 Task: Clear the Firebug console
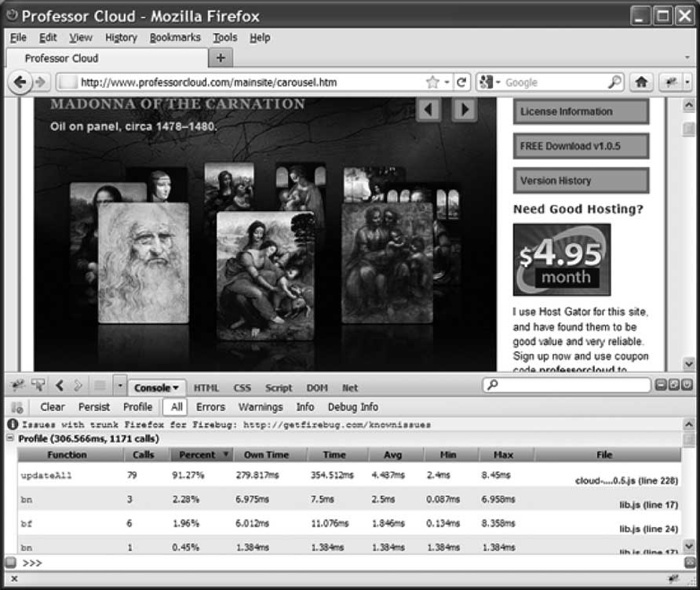(x=53, y=407)
